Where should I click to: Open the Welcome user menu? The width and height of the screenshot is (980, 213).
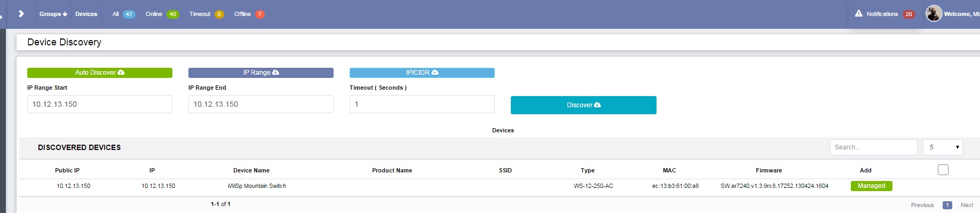[x=961, y=14]
